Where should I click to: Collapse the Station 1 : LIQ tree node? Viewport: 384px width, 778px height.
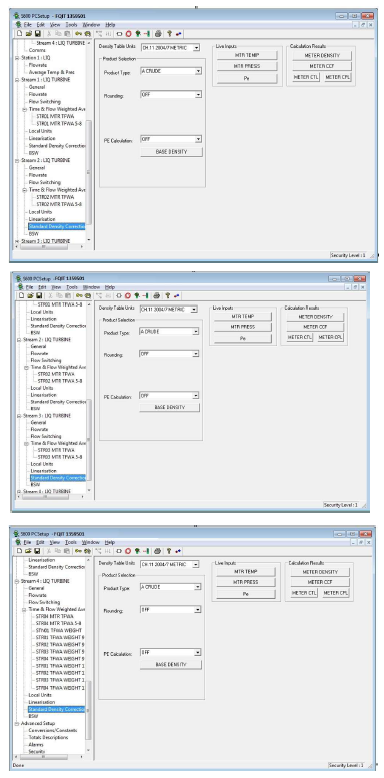tap(16, 58)
